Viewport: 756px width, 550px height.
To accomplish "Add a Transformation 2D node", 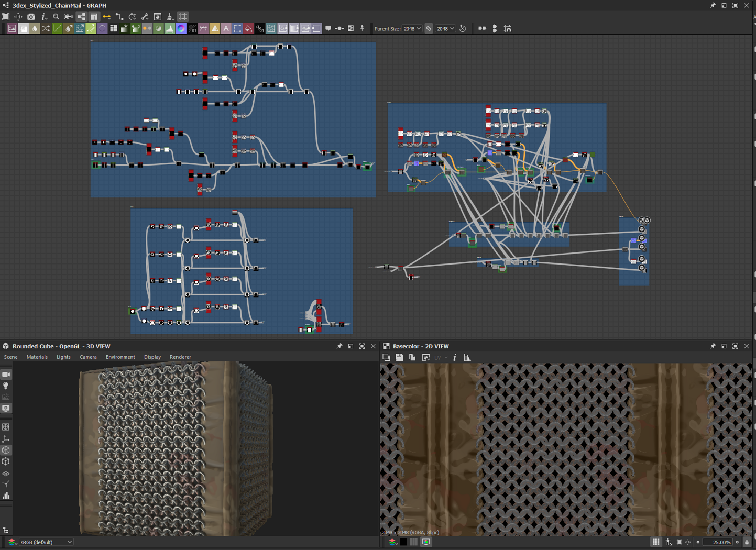I will coord(237,29).
